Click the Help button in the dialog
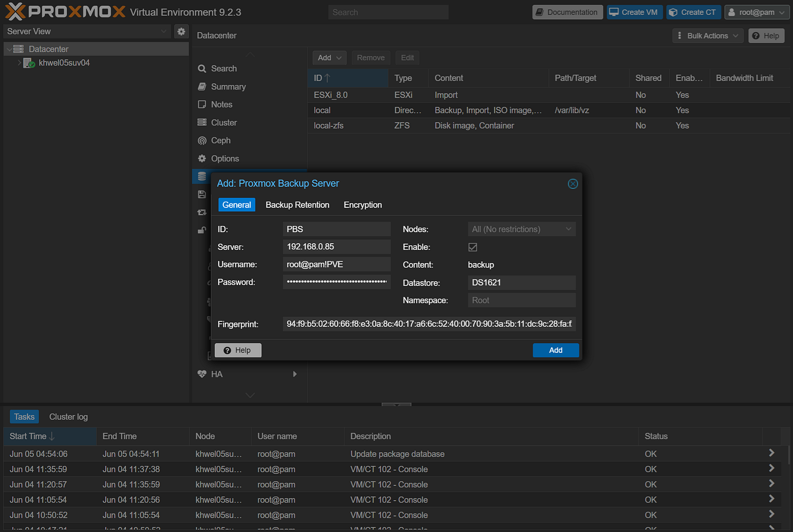 pyautogui.click(x=238, y=350)
